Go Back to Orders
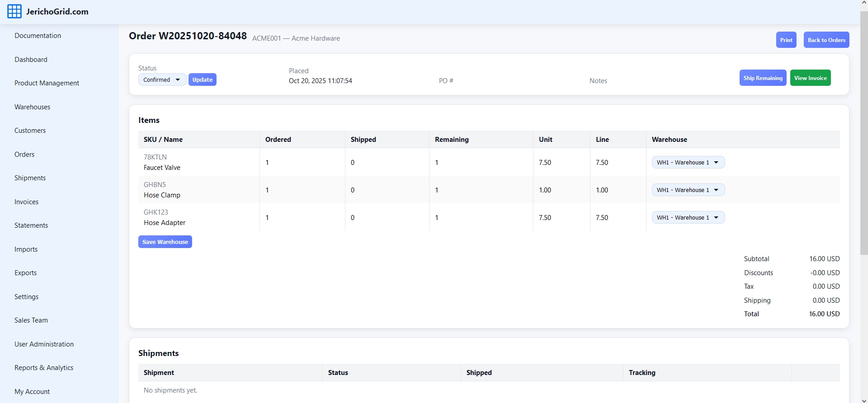 point(826,40)
